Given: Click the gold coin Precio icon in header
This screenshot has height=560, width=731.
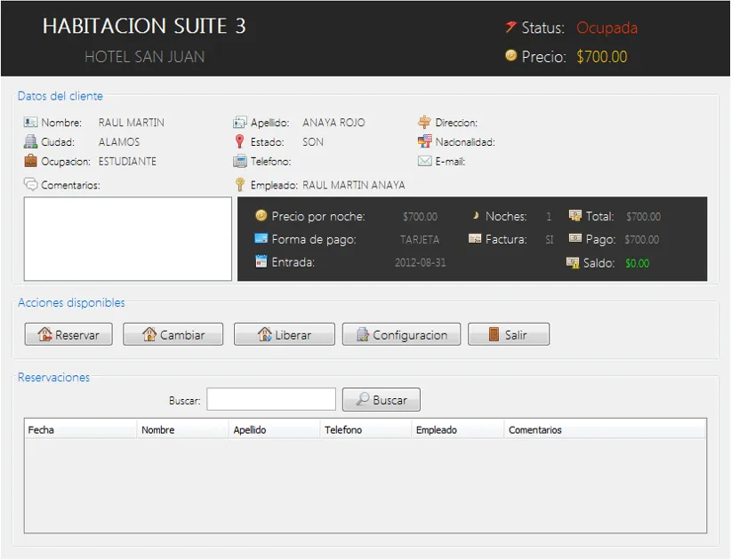Looking at the screenshot, I should (511, 55).
